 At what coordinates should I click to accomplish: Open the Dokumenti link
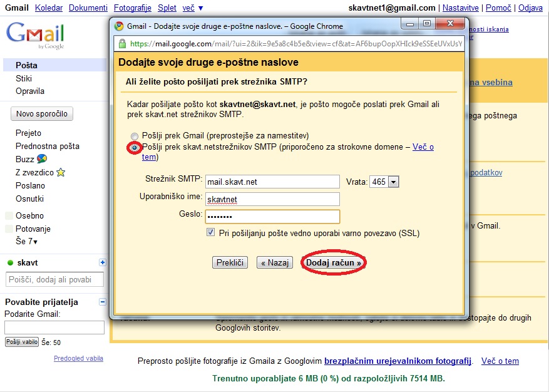click(x=88, y=8)
